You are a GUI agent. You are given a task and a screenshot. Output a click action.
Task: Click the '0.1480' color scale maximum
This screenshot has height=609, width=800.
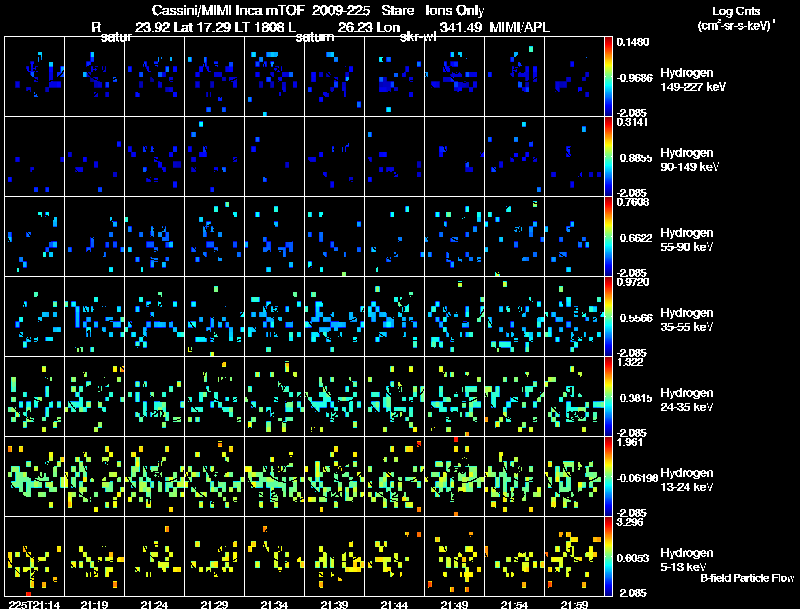tap(633, 42)
